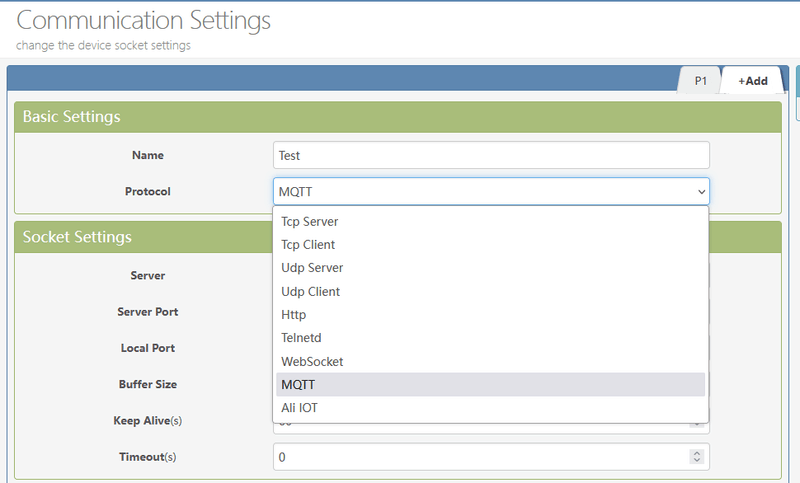The height and width of the screenshot is (483, 800).
Task: Increase the Timeout value with up arrow
Action: [697, 453]
